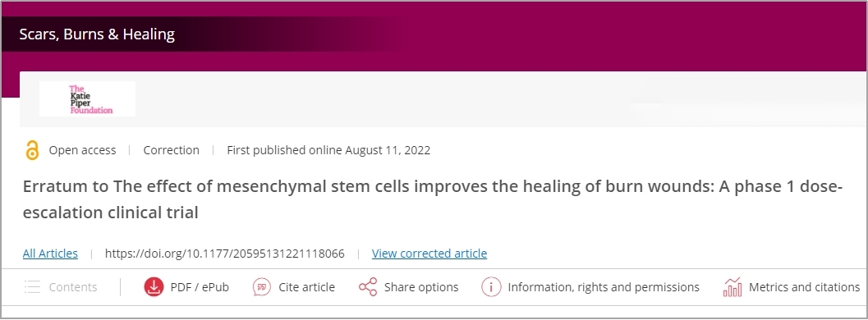Click the DOI URL text
Viewport: 868px width, 320px height.
coord(225,254)
